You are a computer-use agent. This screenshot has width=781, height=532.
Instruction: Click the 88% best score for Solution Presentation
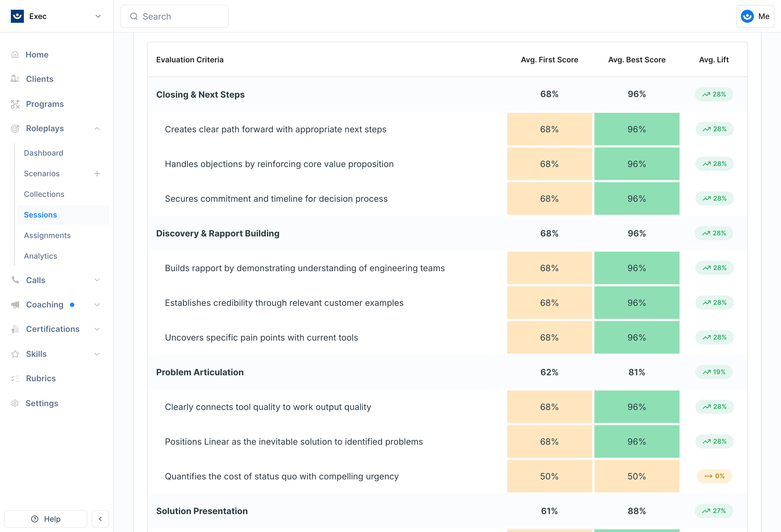click(x=636, y=511)
